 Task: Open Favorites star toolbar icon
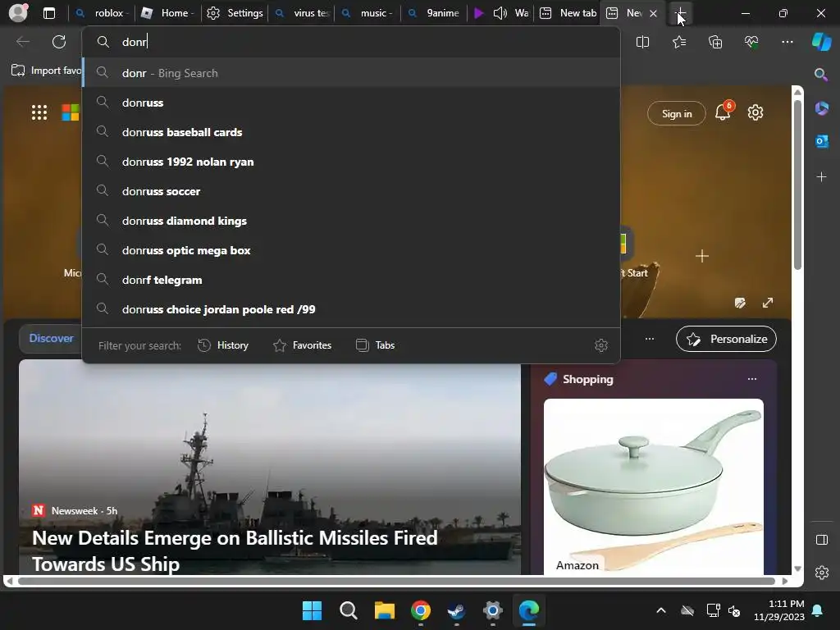point(679,42)
